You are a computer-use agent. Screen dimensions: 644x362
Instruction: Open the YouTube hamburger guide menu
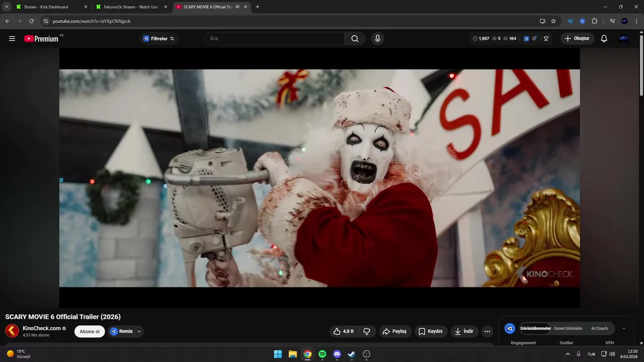(x=12, y=39)
